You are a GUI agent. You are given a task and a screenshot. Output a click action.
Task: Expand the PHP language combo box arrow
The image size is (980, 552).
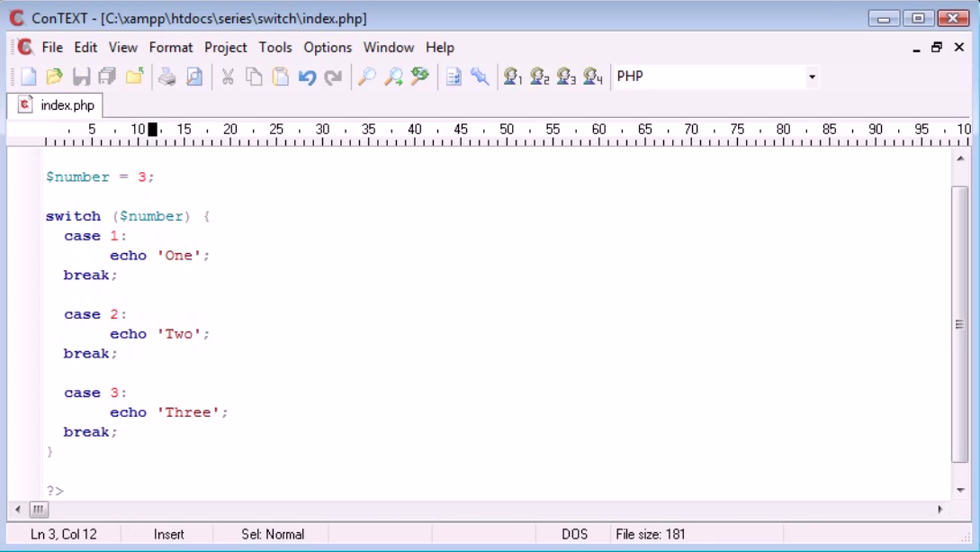coord(811,77)
